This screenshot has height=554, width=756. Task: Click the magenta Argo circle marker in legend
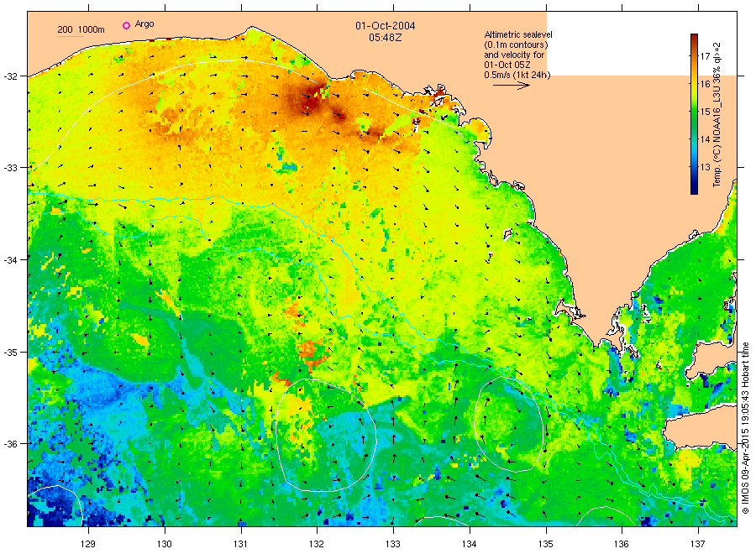126,25
